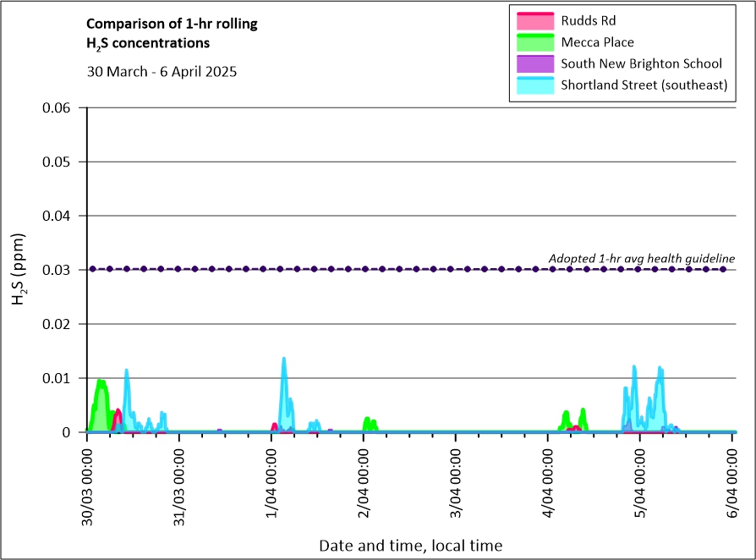The height and width of the screenshot is (560, 756).
Task: Click the green Mecca Place legend swatch
Action: (534, 42)
